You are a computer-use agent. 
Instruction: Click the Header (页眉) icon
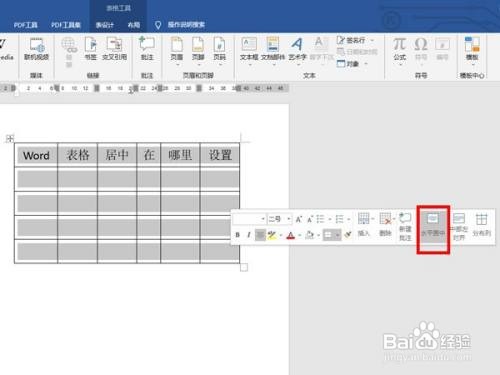click(177, 50)
